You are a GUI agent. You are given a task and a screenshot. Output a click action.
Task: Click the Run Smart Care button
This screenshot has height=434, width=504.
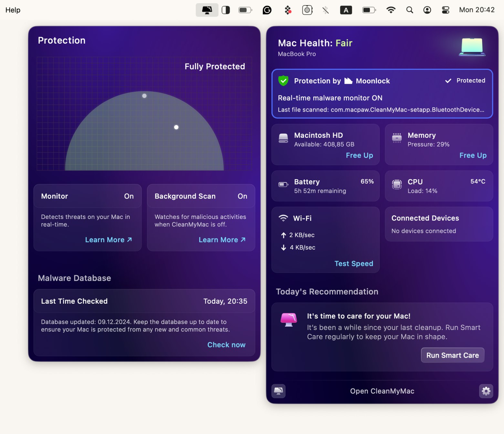(x=453, y=355)
